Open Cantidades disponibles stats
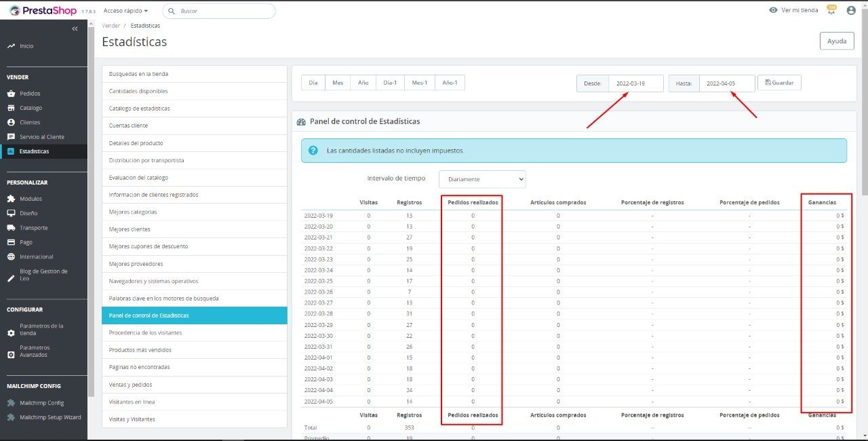The width and height of the screenshot is (868, 441). click(195, 91)
